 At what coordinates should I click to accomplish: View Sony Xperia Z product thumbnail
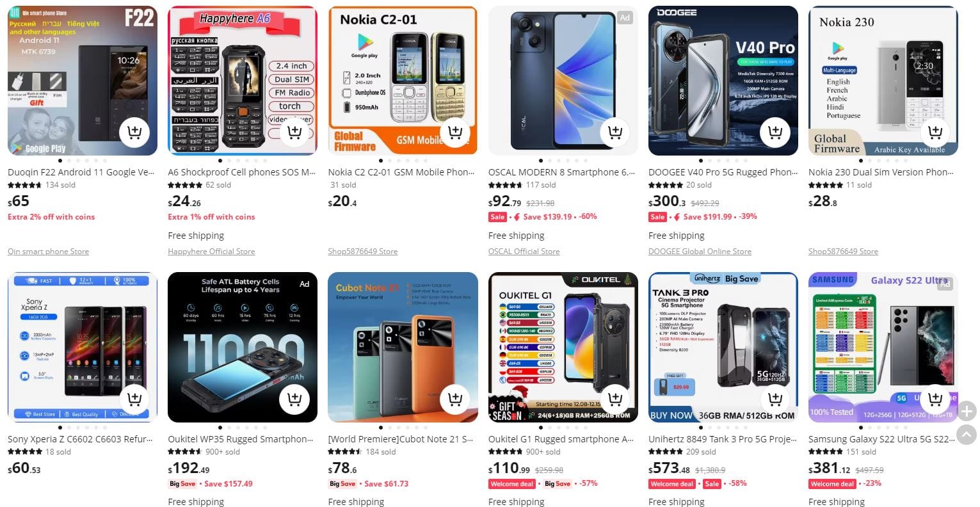click(x=83, y=347)
